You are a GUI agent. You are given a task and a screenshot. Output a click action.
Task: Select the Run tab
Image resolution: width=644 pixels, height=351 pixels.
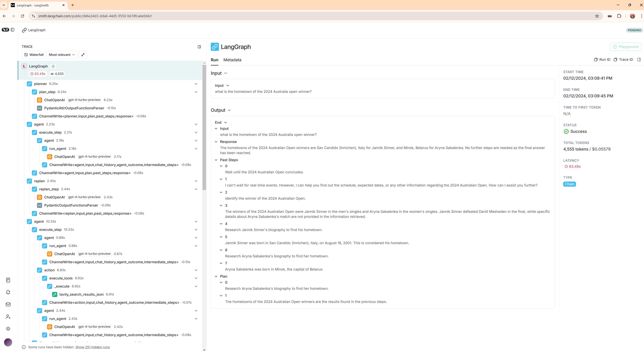click(214, 60)
